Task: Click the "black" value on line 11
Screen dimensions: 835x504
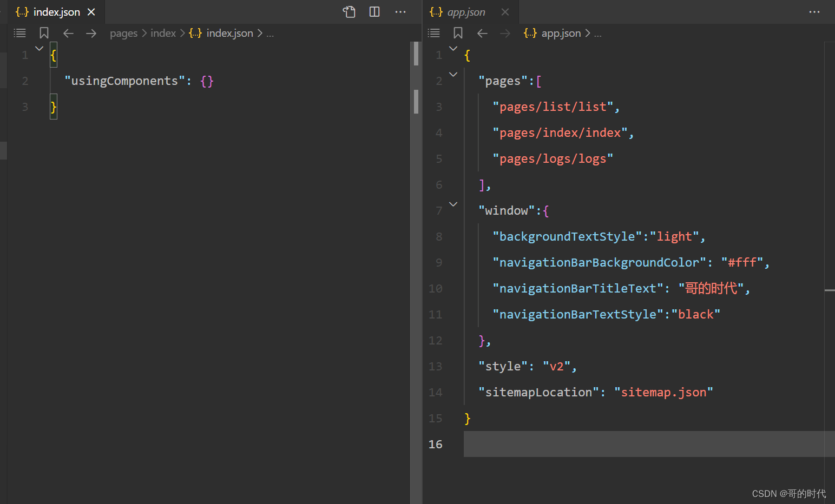Action: coord(696,315)
